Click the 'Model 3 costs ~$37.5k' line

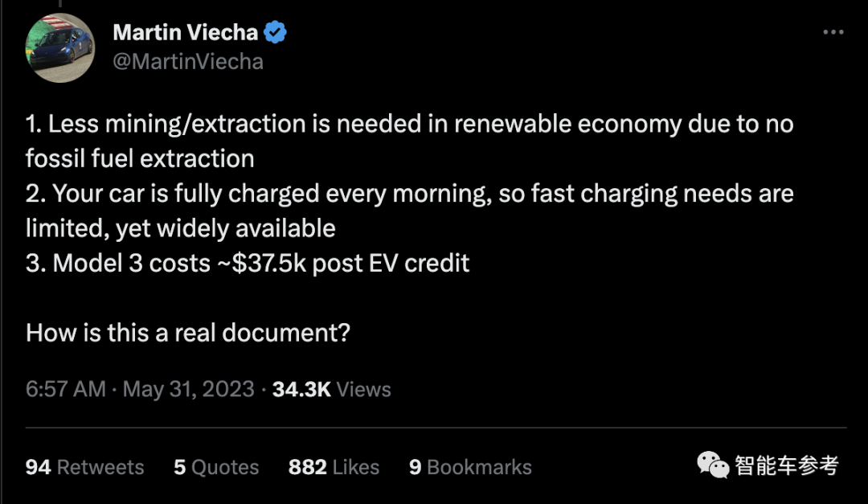248,264
